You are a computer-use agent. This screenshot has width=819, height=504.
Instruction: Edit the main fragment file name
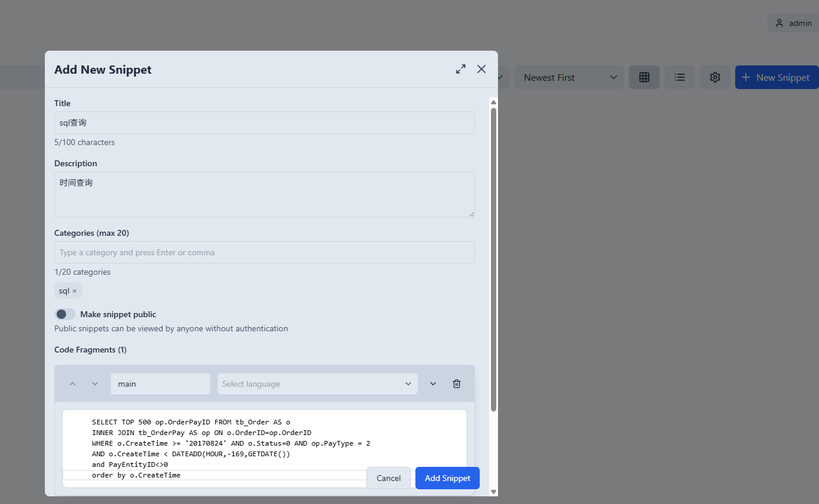(160, 384)
